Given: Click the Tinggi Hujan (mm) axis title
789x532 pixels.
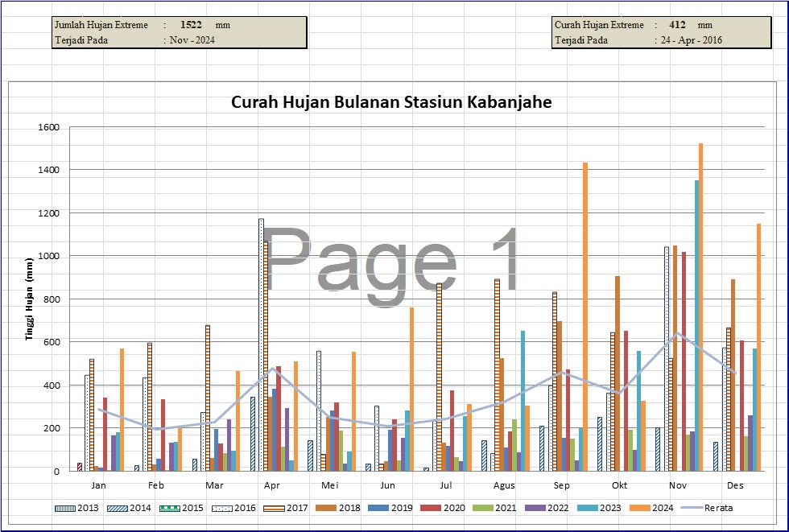Looking at the screenshot, I should (x=30, y=299).
